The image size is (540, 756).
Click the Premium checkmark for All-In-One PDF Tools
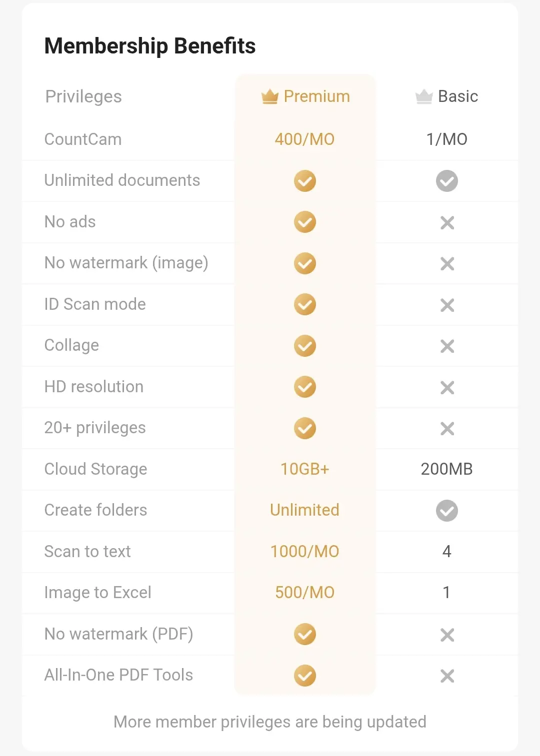[x=305, y=676]
